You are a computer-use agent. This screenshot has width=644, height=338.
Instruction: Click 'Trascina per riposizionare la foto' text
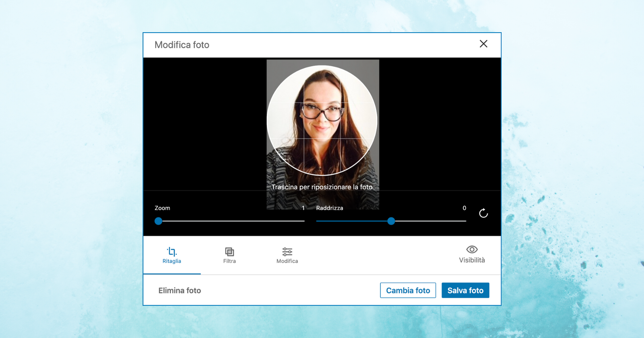point(322,187)
